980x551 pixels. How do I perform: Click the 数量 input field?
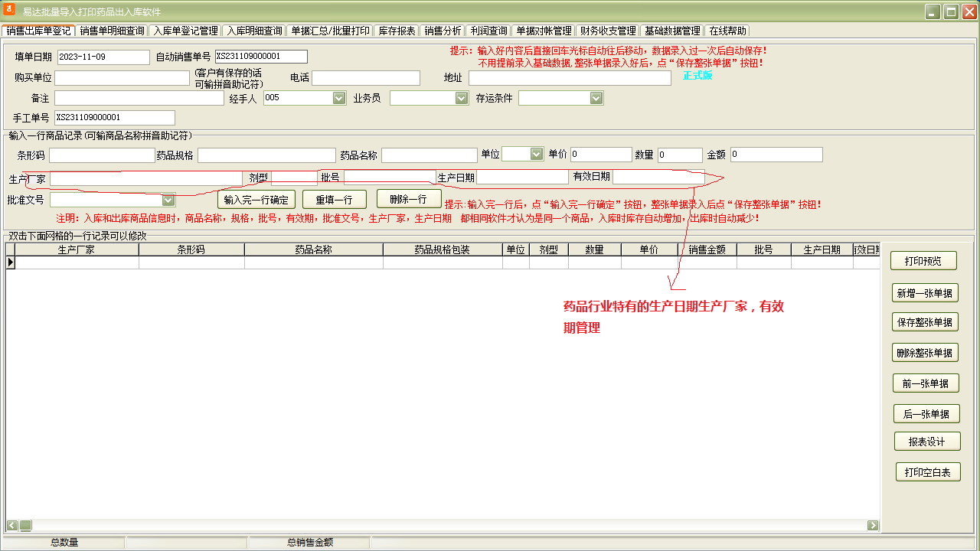[x=680, y=155]
